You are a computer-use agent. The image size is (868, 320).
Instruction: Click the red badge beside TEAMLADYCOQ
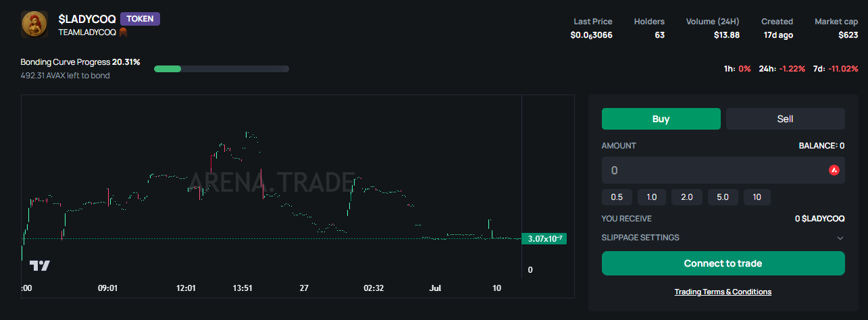tap(124, 32)
